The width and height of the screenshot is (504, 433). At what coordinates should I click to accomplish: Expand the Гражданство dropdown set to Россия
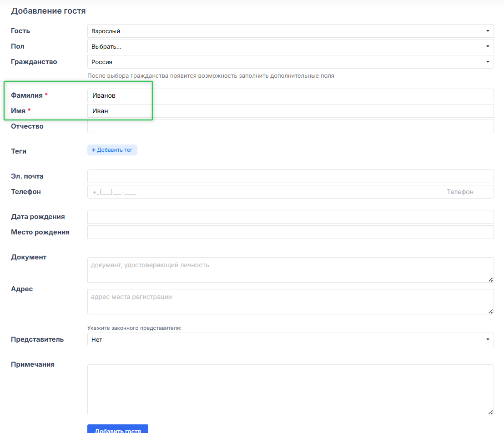(x=290, y=62)
